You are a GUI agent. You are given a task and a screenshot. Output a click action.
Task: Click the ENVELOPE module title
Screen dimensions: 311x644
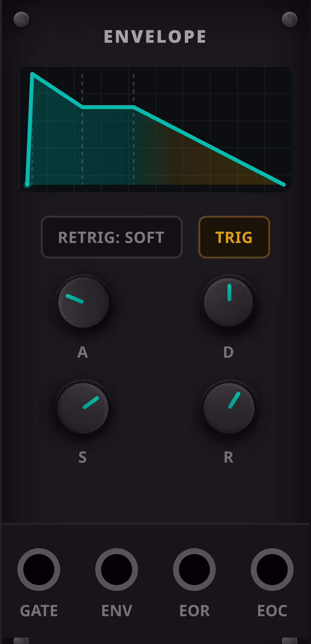(155, 37)
